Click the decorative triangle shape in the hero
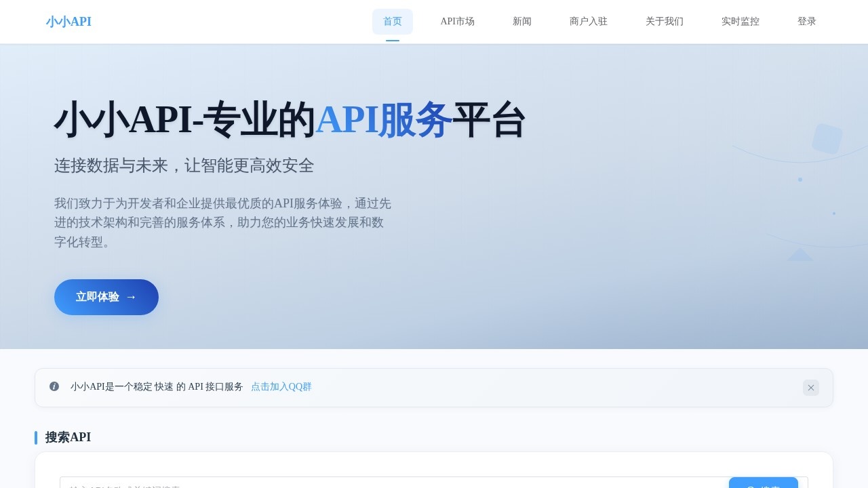Screen dimensions: 868x488 pos(800,256)
